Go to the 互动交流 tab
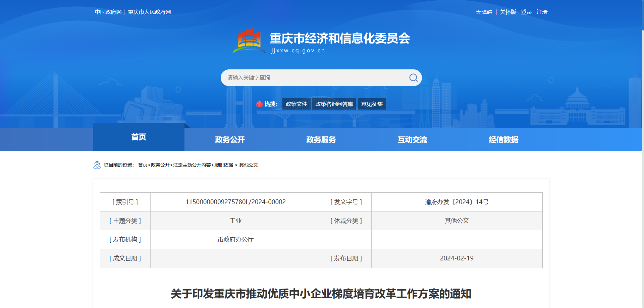This screenshot has width=644, height=308. click(x=412, y=140)
